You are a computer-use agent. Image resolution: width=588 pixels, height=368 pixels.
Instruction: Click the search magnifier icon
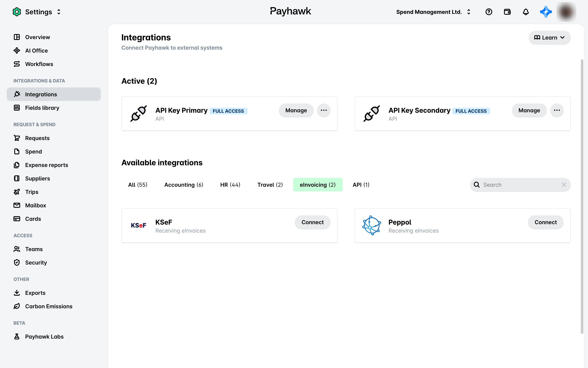point(477,185)
